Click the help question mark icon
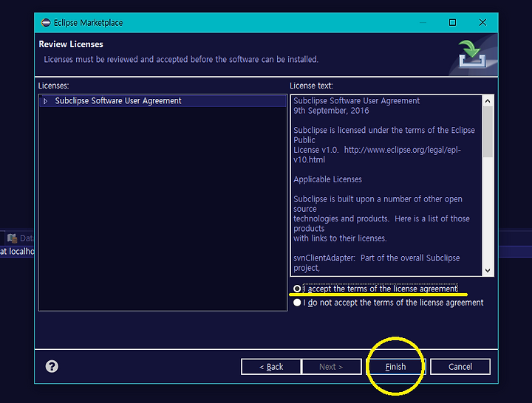This screenshot has width=532, height=403. (x=52, y=366)
